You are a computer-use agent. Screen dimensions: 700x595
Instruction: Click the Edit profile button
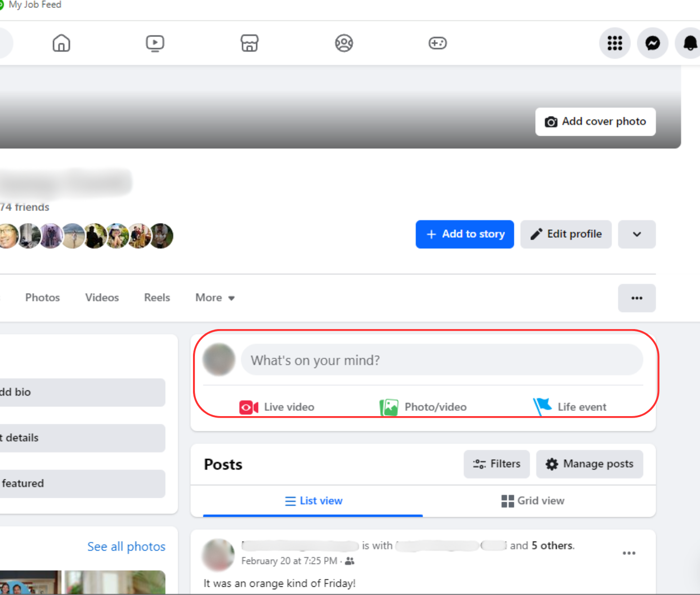566,234
